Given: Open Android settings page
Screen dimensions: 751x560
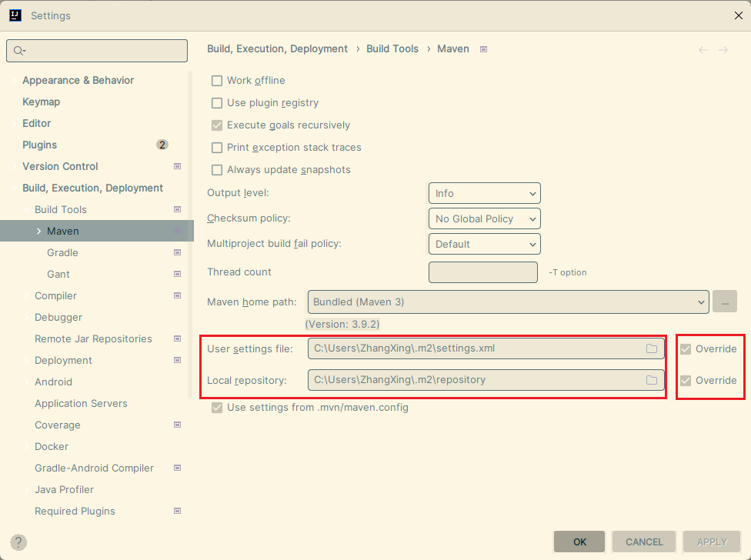Looking at the screenshot, I should (x=53, y=382).
